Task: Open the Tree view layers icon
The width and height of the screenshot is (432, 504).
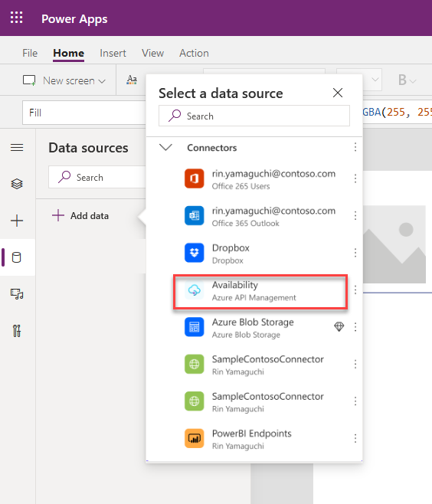Action: pos(17,184)
